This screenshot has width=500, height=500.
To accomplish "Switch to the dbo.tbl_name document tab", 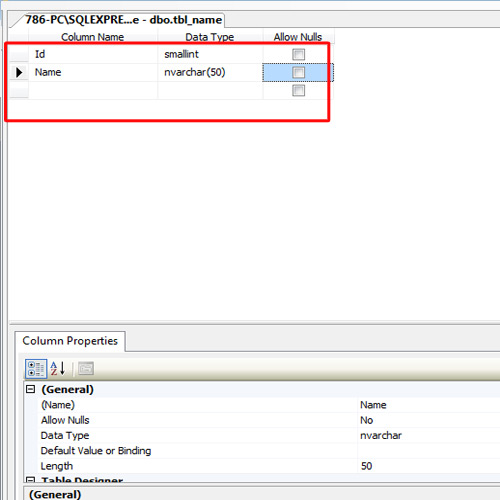I will pyautogui.click(x=124, y=20).
